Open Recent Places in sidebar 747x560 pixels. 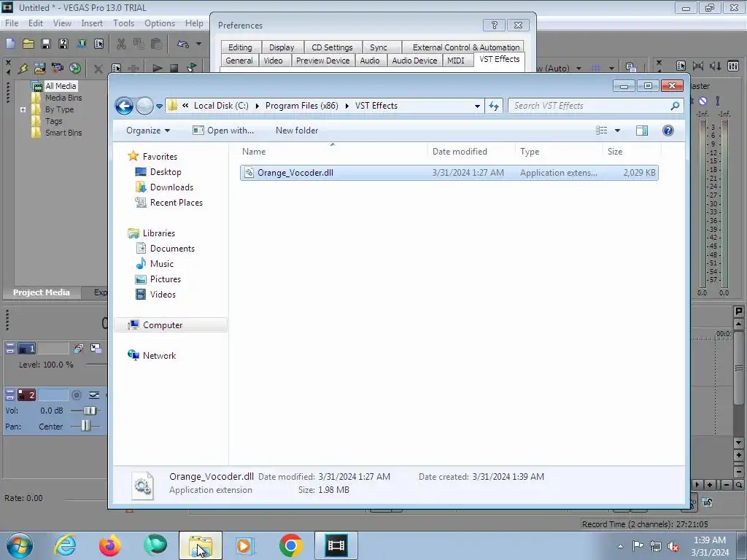click(x=176, y=203)
